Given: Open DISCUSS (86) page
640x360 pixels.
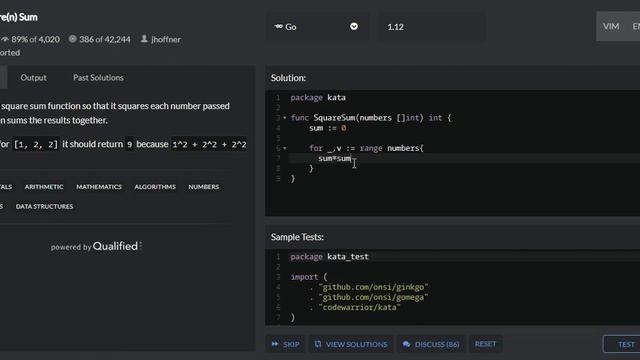Looking at the screenshot, I should (431, 344).
